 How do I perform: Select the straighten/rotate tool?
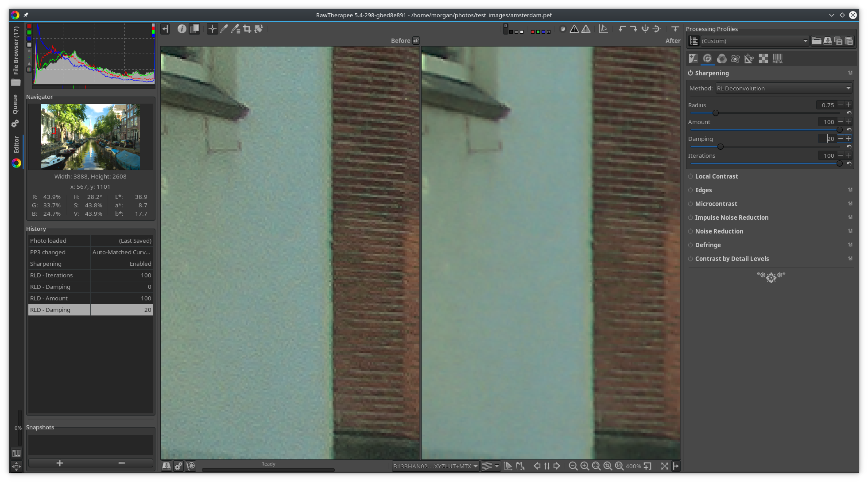tap(259, 29)
